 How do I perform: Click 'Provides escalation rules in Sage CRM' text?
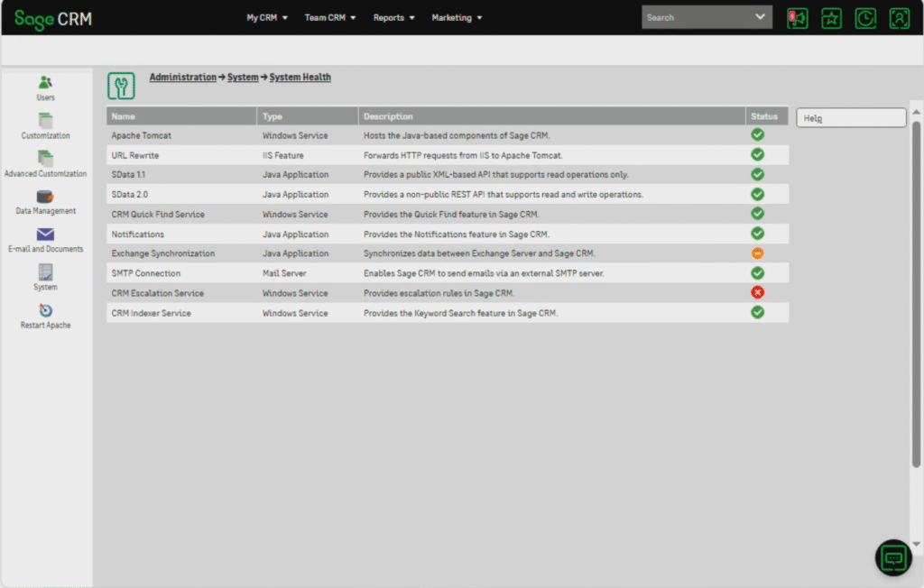click(439, 293)
